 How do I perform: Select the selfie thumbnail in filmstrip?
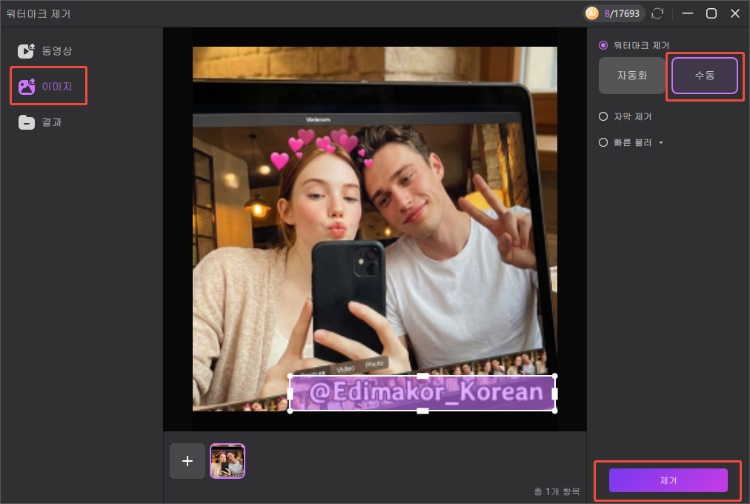[x=227, y=461]
